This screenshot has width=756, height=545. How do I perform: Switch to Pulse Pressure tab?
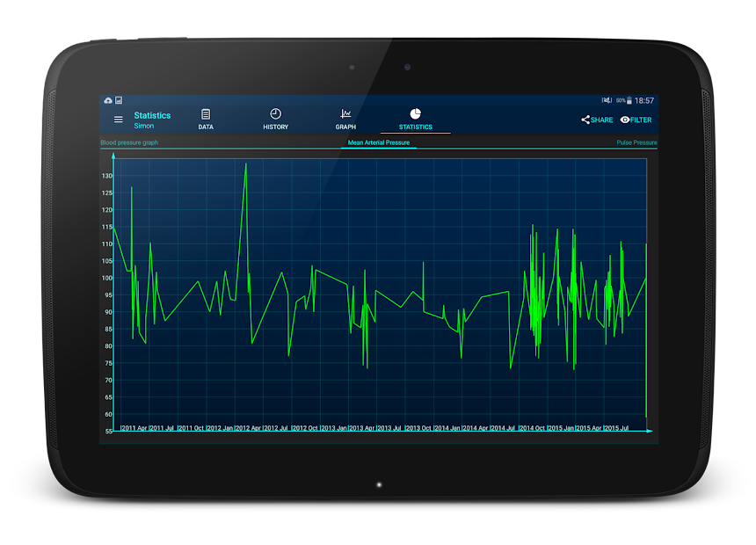coord(636,142)
